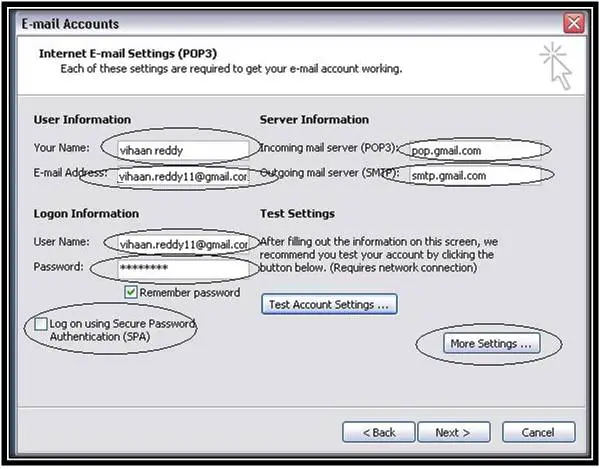Click the Outgoing mail server SMTP field

click(475, 176)
